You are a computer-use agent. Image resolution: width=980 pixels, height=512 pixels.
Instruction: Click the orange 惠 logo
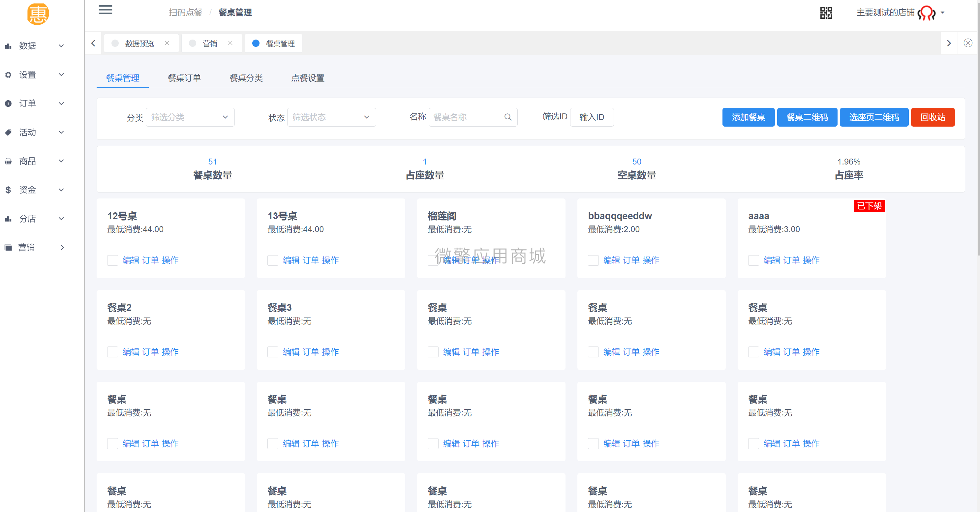point(38,14)
